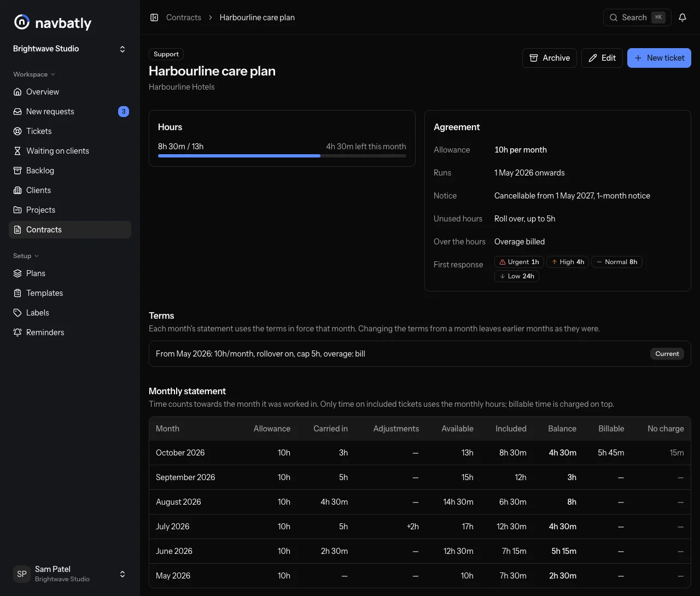Click the Waiting on clients hourglass icon
700x596 pixels.
point(17,151)
